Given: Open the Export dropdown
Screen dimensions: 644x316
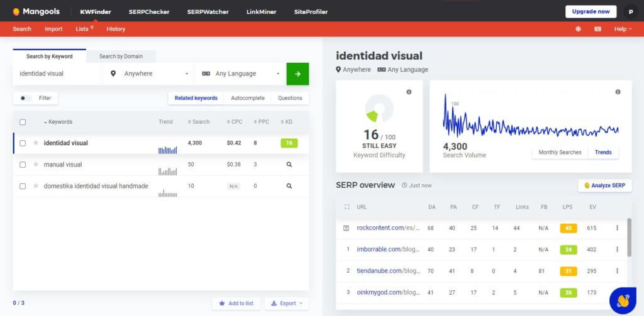Looking at the screenshot, I should point(287,303).
